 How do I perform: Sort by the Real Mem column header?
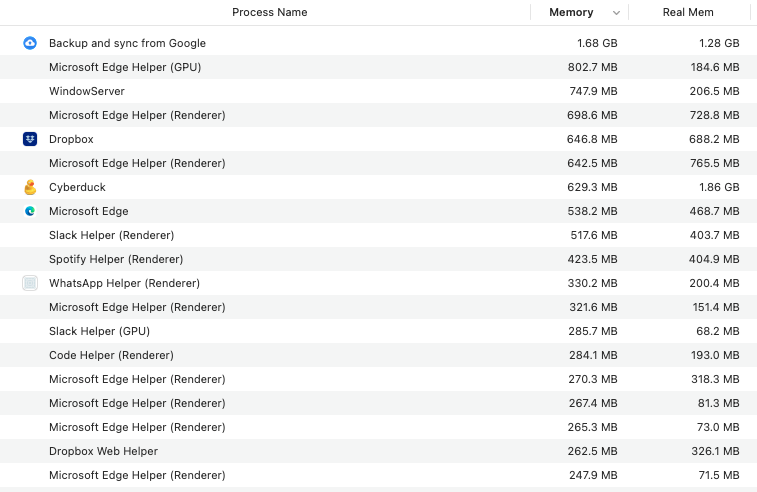pyautogui.click(x=688, y=12)
